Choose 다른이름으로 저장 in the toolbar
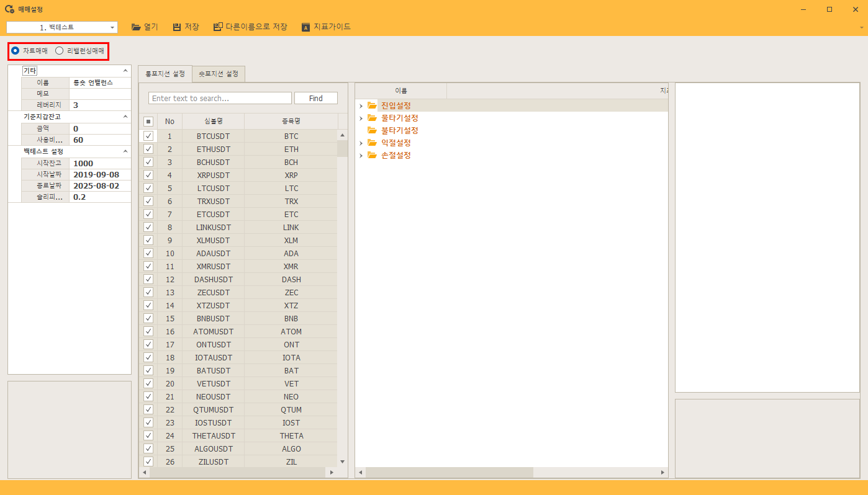868x495 pixels. tap(250, 27)
